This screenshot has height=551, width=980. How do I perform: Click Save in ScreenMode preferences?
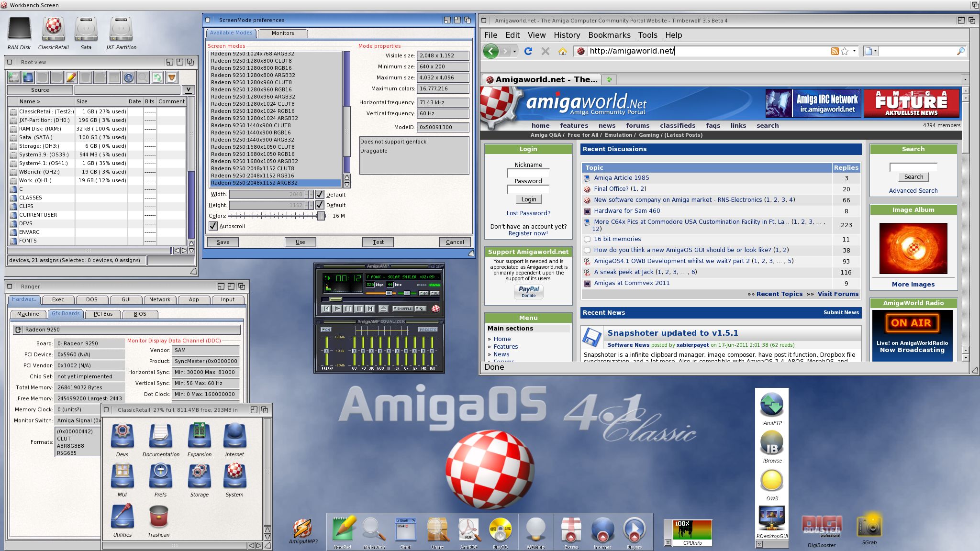[223, 242]
